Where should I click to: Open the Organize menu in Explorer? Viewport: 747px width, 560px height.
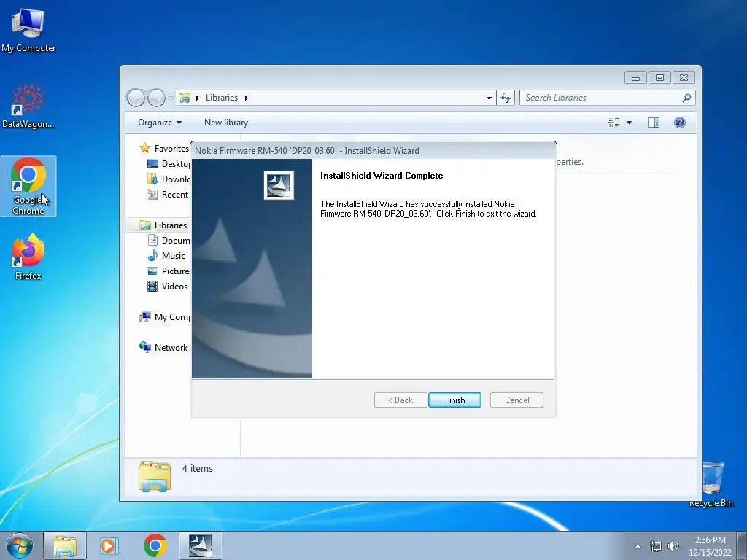click(160, 122)
